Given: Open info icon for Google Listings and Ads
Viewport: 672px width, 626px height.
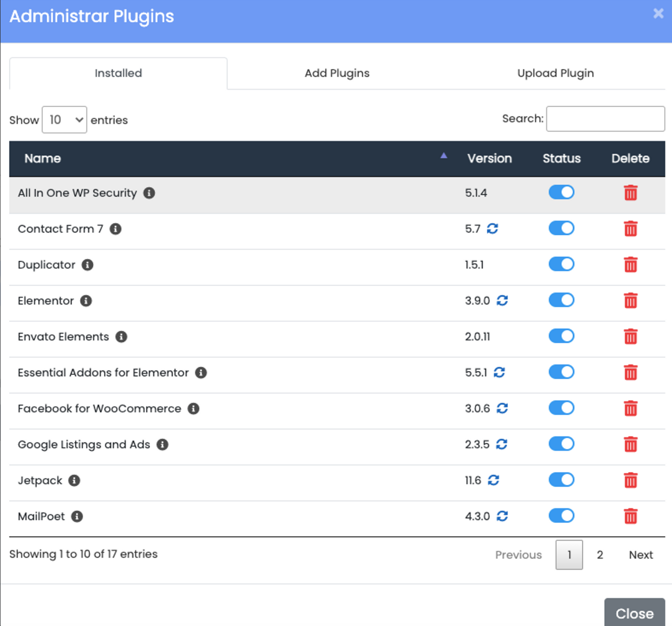Looking at the screenshot, I should pos(162,444).
